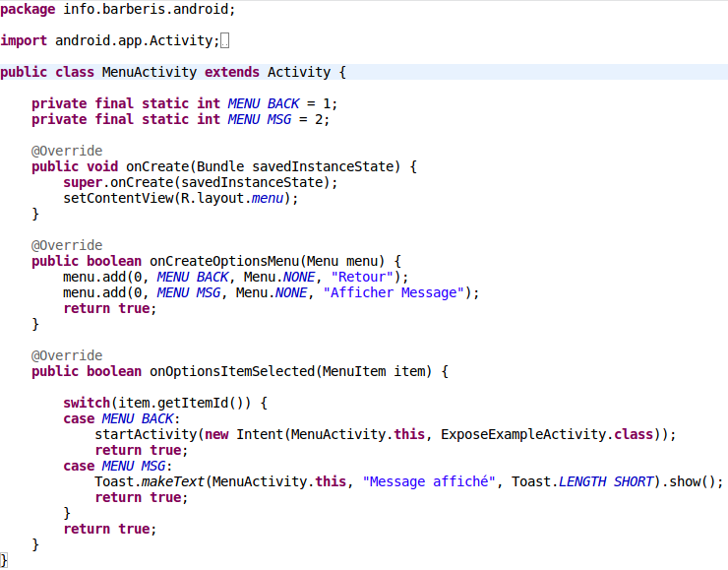
Task: Click the first @Override annotation
Action: pyautogui.click(x=66, y=151)
